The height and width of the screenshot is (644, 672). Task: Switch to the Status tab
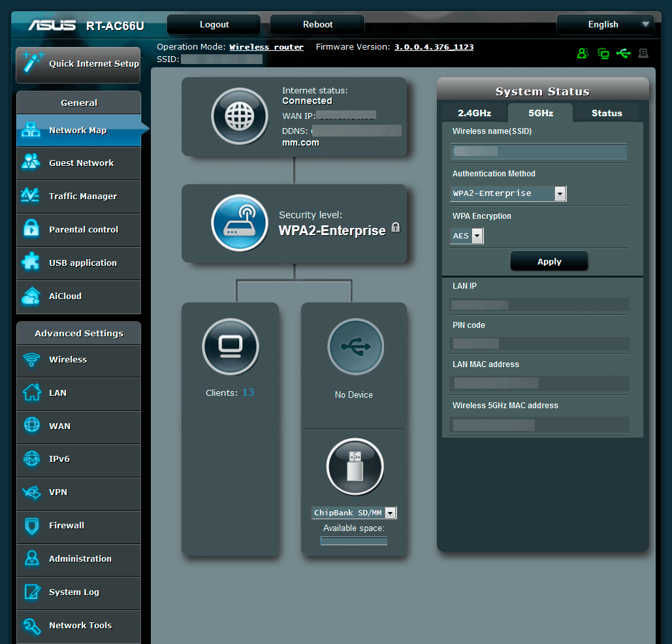[x=607, y=113]
